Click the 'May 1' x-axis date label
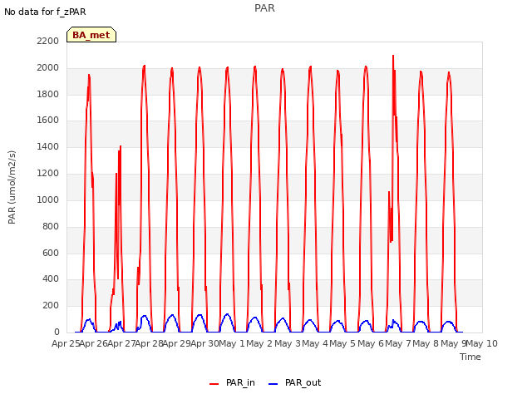 (232, 343)
